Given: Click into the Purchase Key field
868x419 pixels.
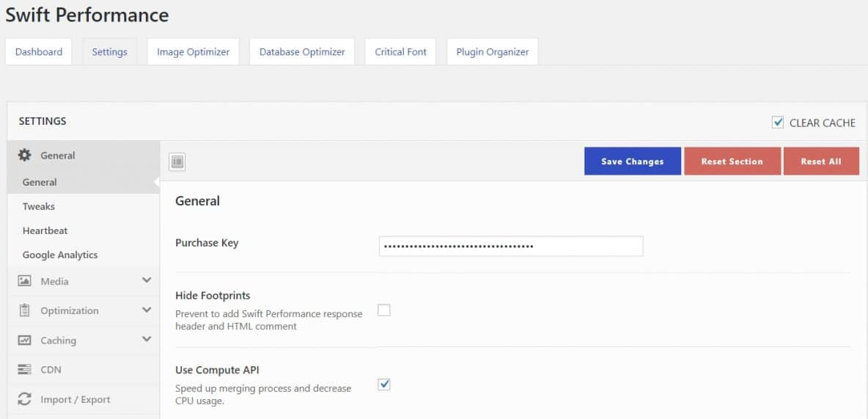Looking at the screenshot, I should pos(511,246).
